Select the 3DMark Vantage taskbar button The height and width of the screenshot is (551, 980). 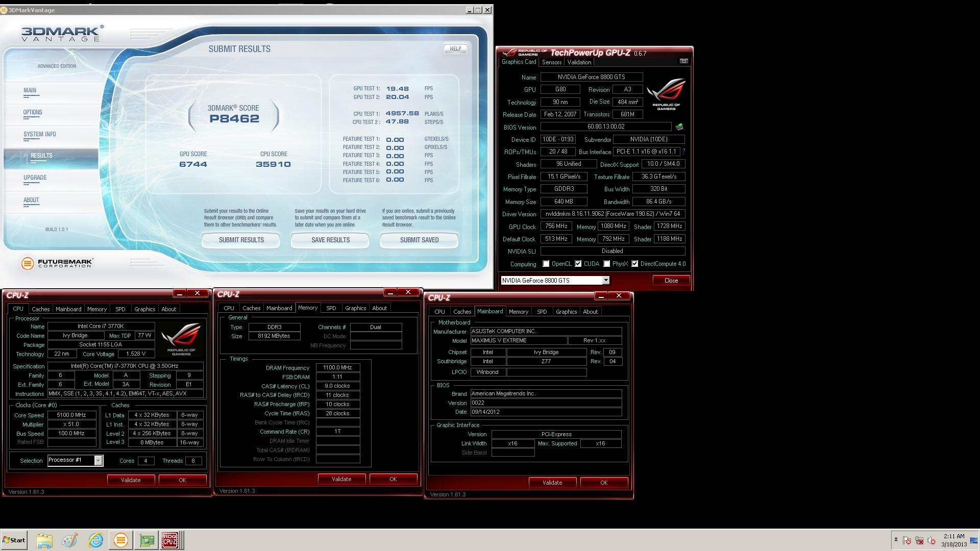[x=121, y=540]
